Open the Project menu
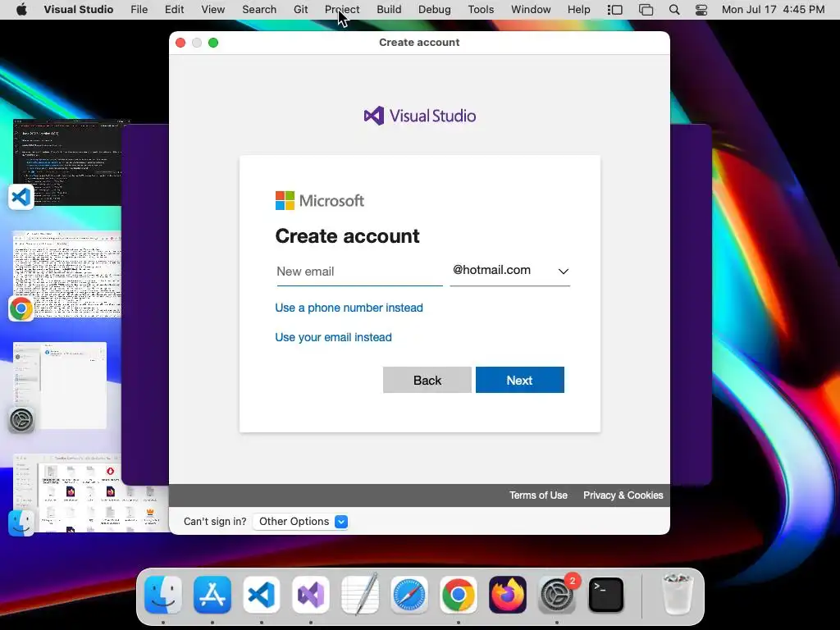Viewport: 840px width, 630px height. tap(342, 10)
